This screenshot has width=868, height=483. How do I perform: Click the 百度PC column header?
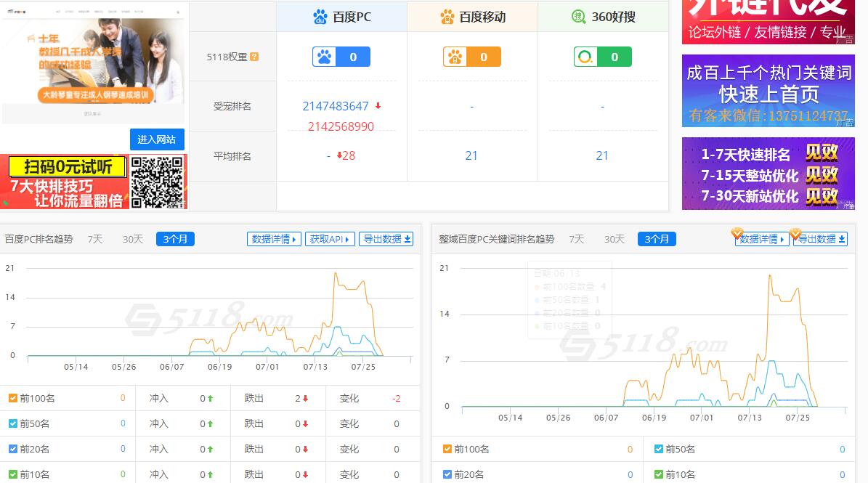[x=341, y=17]
